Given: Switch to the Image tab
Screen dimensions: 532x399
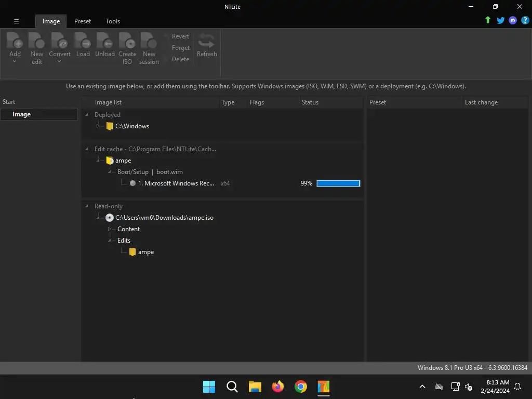Looking at the screenshot, I should [x=51, y=21].
